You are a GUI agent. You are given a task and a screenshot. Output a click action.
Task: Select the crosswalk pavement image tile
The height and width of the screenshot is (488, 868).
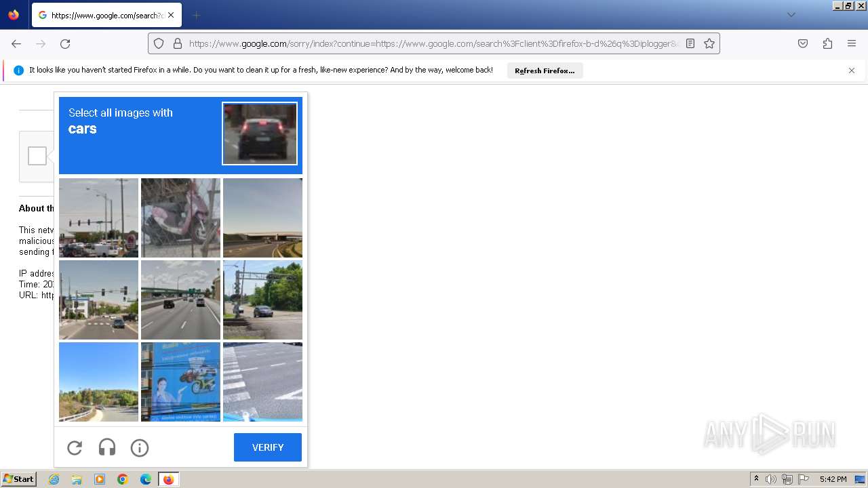click(x=262, y=382)
